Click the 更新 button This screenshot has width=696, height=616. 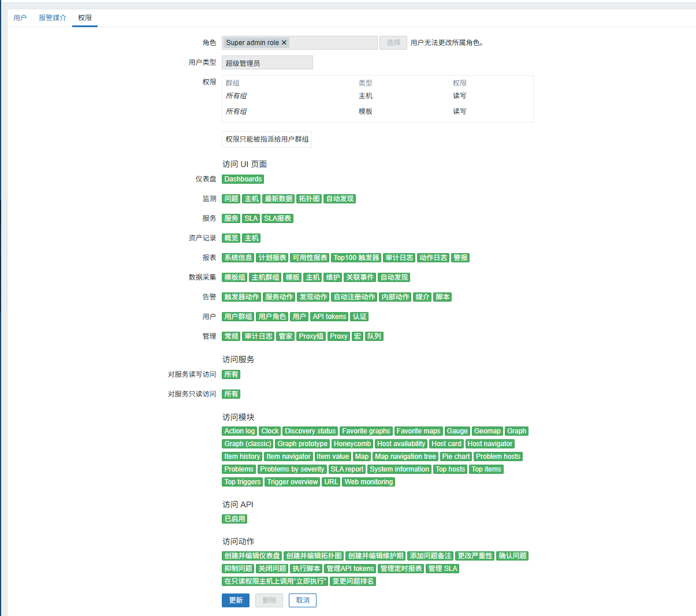(x=236, y=600)
